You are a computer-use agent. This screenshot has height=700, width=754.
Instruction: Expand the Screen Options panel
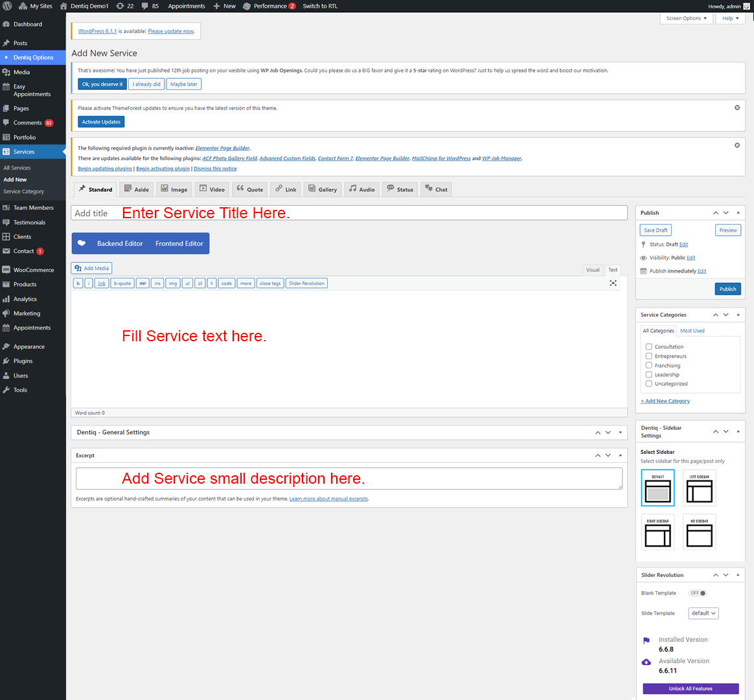[686, 18]
